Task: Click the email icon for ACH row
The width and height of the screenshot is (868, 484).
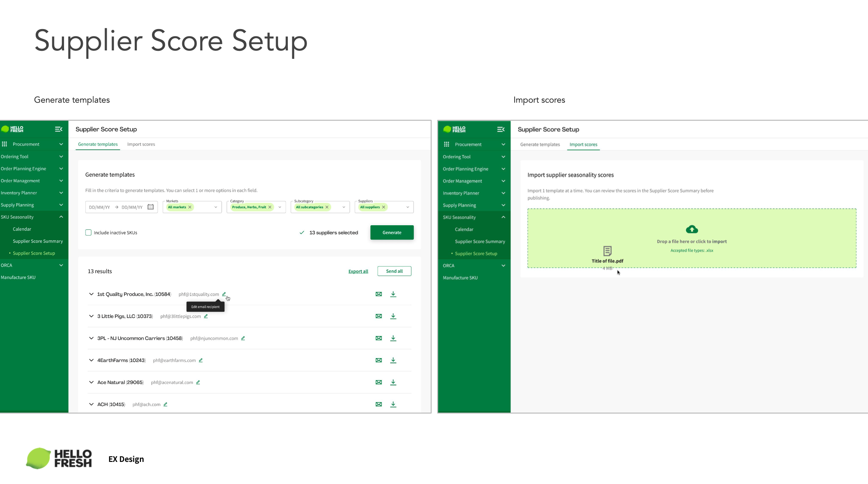Action: [378, 404]
